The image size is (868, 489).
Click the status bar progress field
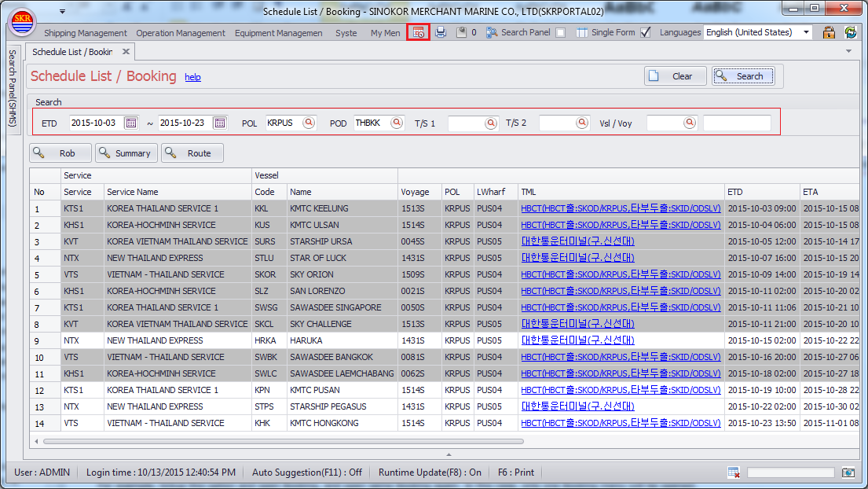click(x=790, y=472)
